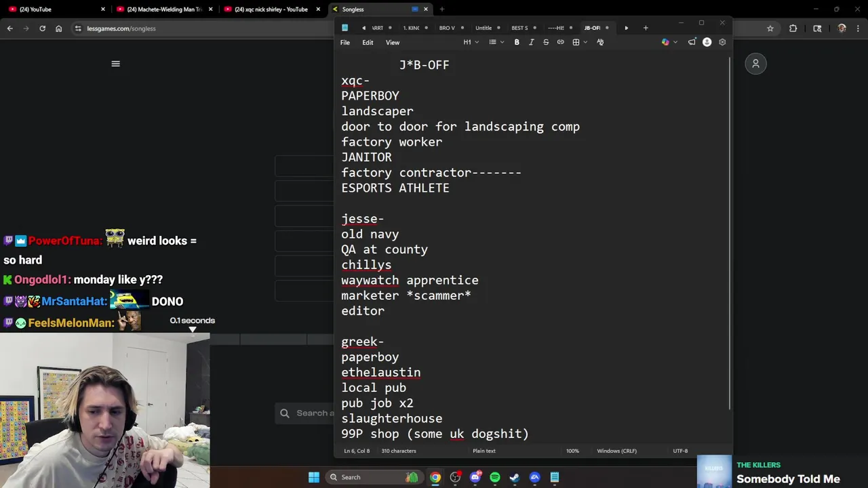This screenshot has height=488, width=868.
Task: Open Steam from the taskbar
Action: (515, 477)
